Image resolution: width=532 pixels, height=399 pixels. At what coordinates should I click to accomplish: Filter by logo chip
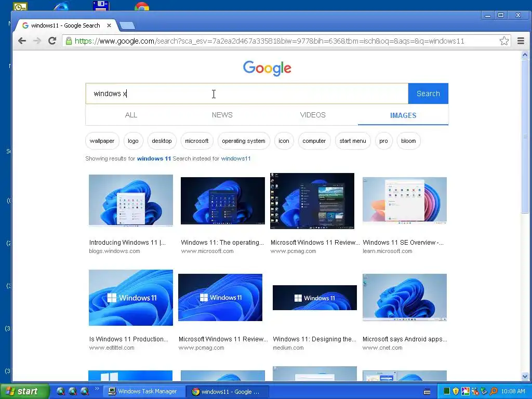pyautogui.click(x=133, y=141)
